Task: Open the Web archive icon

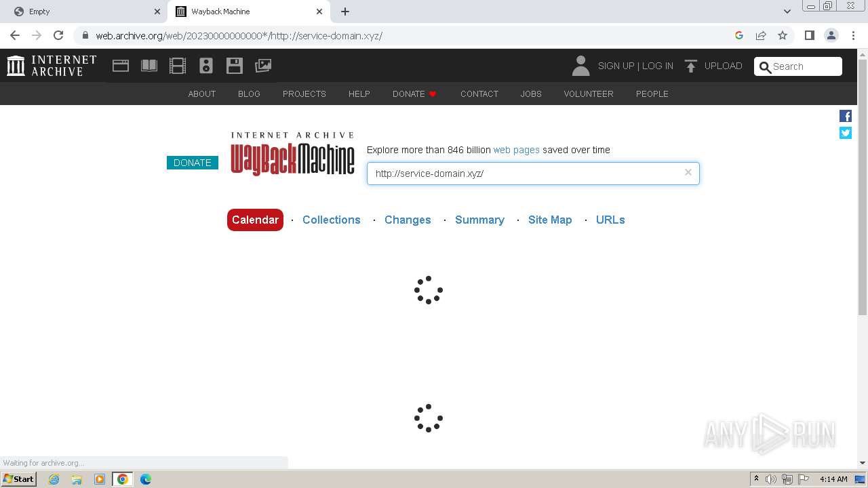Action: point(121,66)
